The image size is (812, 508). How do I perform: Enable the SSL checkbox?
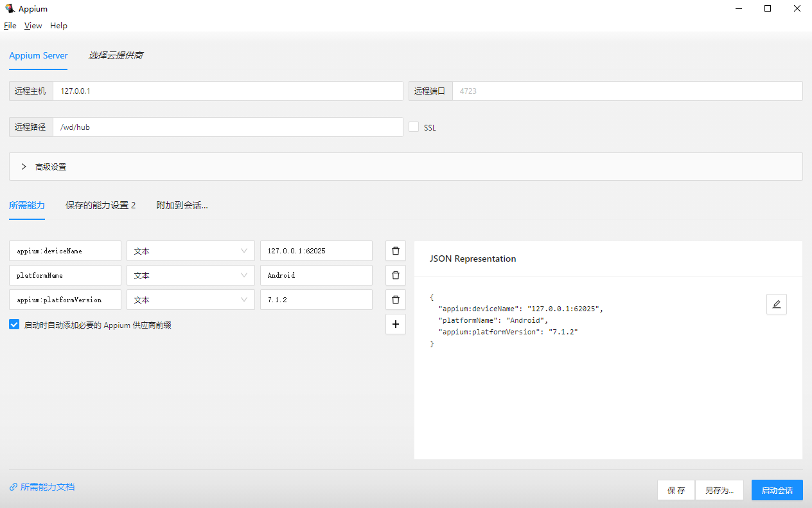point(414,127)
